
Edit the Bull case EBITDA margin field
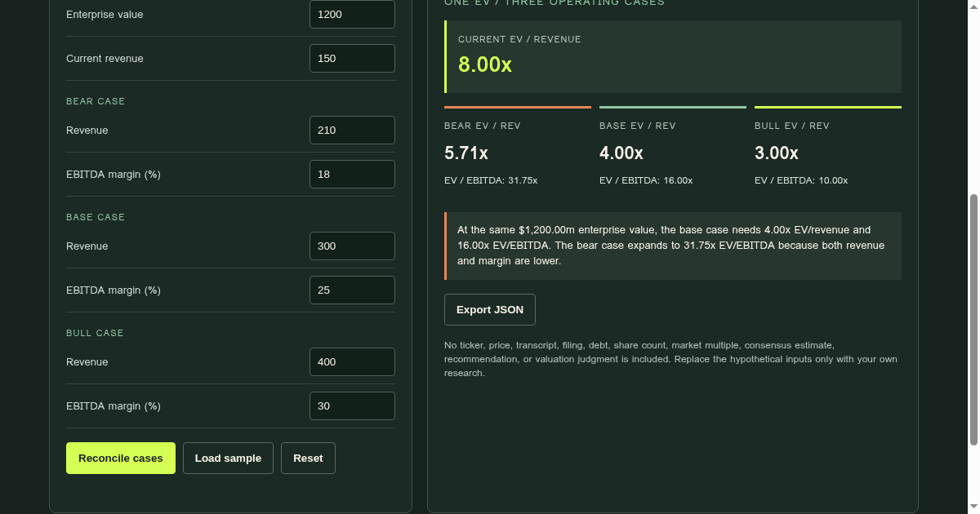pos(352,406)
